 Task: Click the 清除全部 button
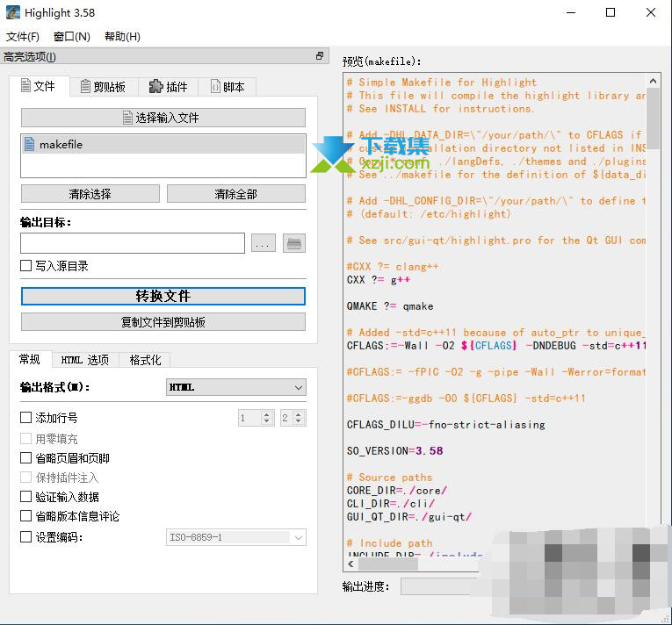pos(236,194)
